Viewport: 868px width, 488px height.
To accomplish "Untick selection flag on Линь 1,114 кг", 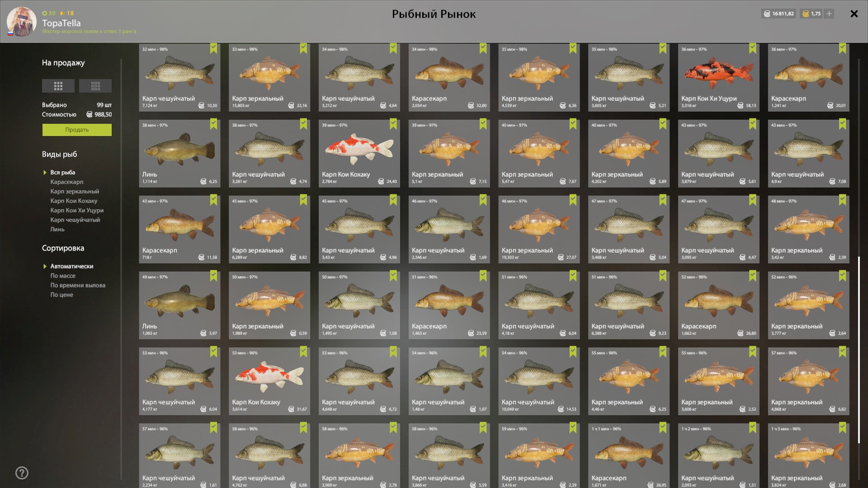I will pos(213,124).
